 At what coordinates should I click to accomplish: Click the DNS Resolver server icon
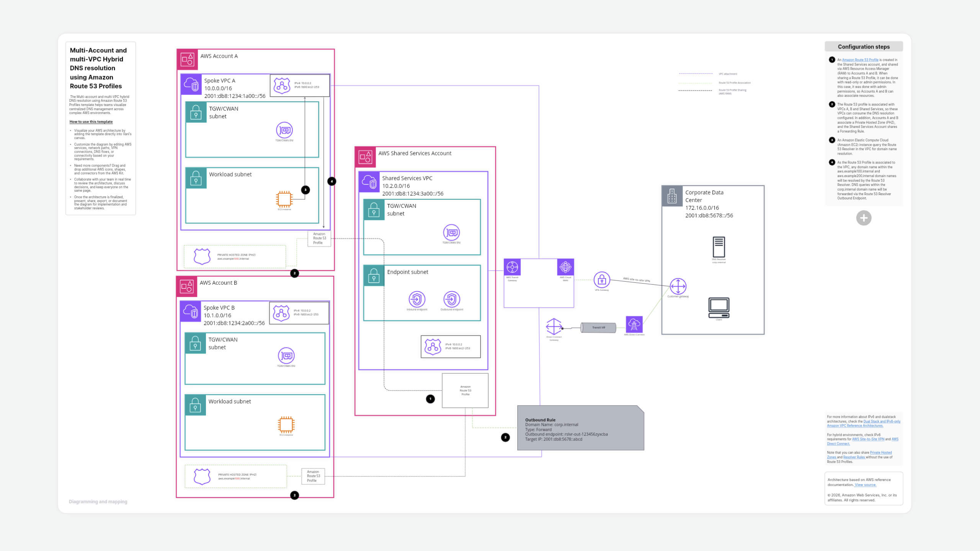point(719,247)
